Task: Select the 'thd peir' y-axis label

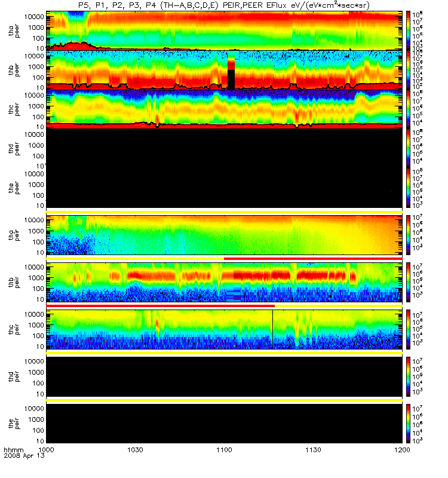Action: (14, 376)
